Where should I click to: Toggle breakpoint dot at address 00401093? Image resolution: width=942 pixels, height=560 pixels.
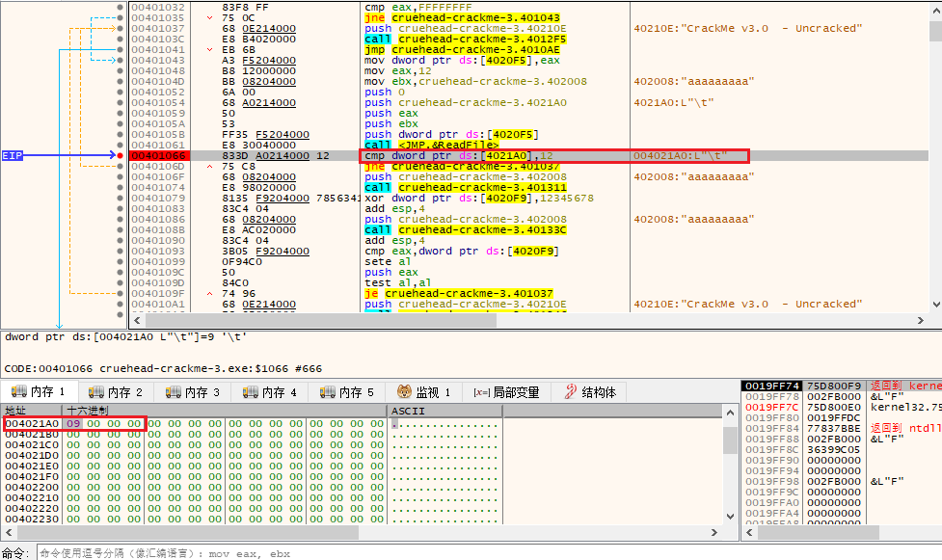pyautogui.click(x=121, y=252)
